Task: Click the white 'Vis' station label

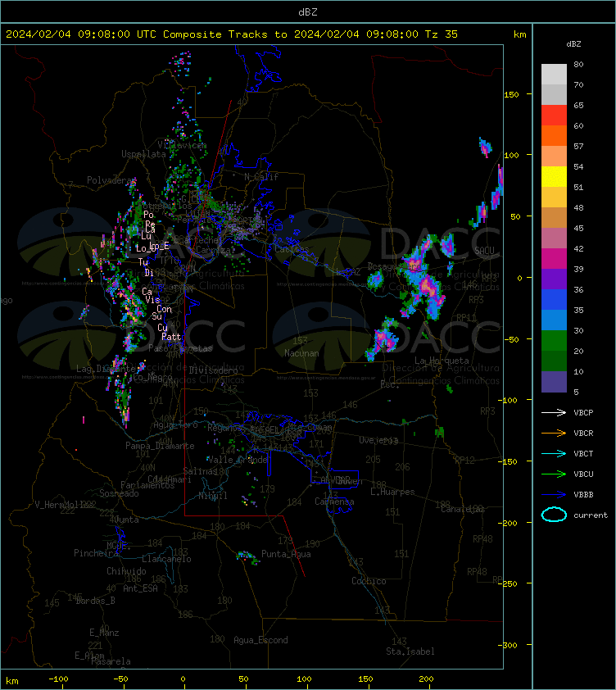Action: point(152,300)
